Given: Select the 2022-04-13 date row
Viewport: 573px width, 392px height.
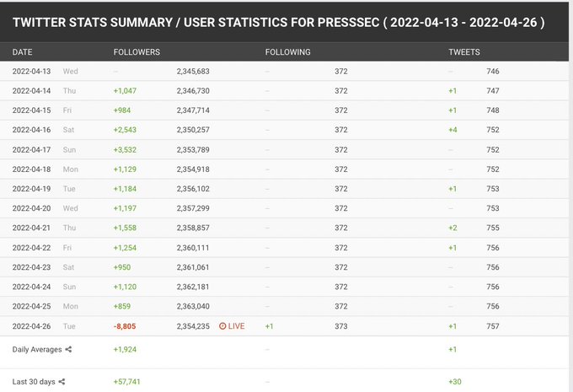Looking at the screenshot, I should pos(32,72).
